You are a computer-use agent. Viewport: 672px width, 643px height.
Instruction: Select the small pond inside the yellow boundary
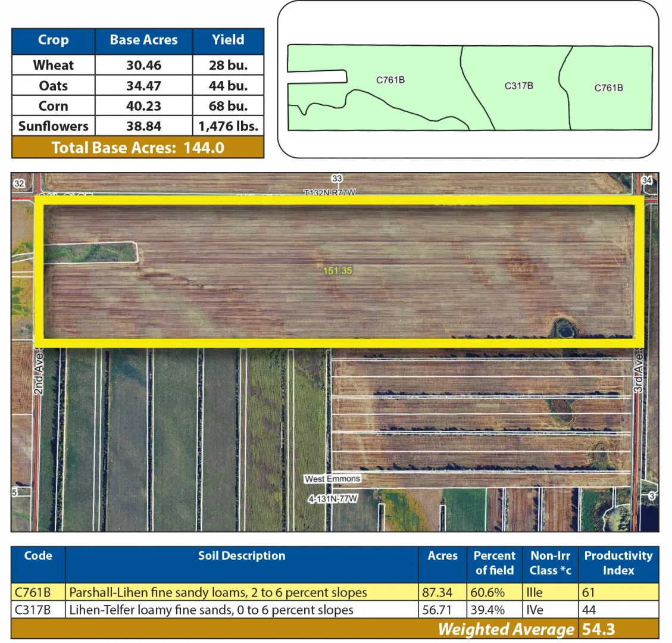(562, 327)
